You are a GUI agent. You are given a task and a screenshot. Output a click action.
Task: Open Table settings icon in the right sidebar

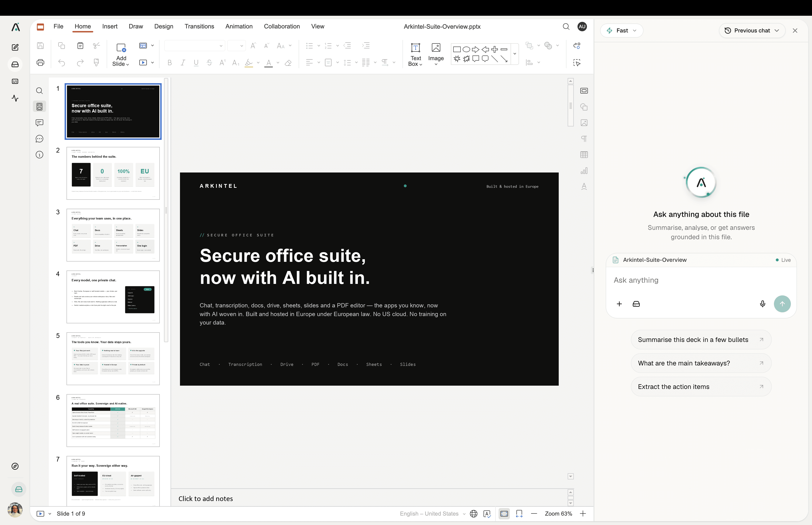tap(584, 155)
